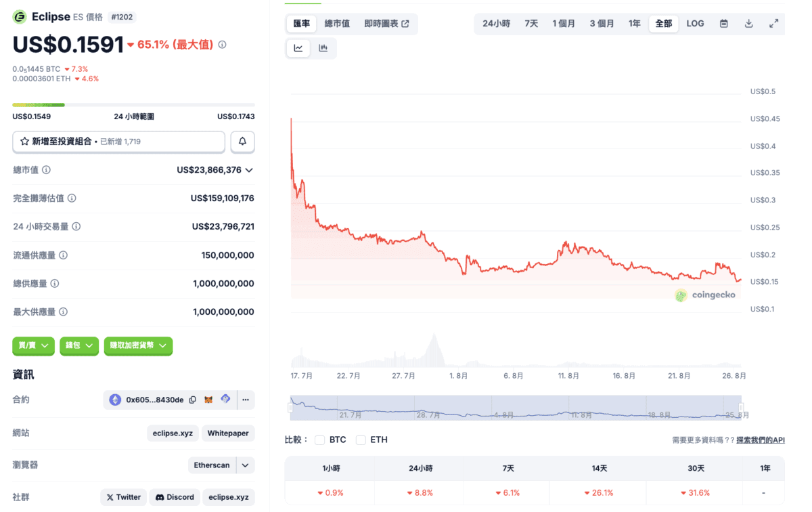Expand the market cap US$23,866,376 chevron

pyautogui.click(x=249, y=170)
